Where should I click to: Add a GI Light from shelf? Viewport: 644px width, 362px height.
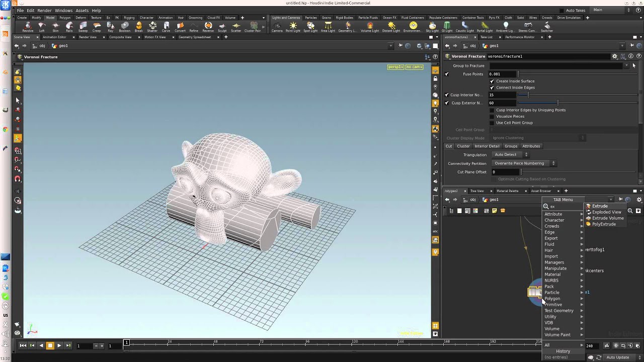pyautogui.click(x=447, y=27)
